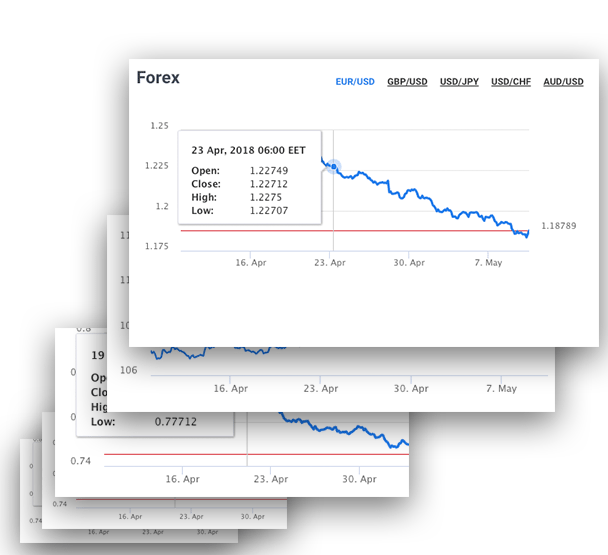Click the 106 y-axis label on the second card
This screenshot has height=555, width=608.
(128, 370)
